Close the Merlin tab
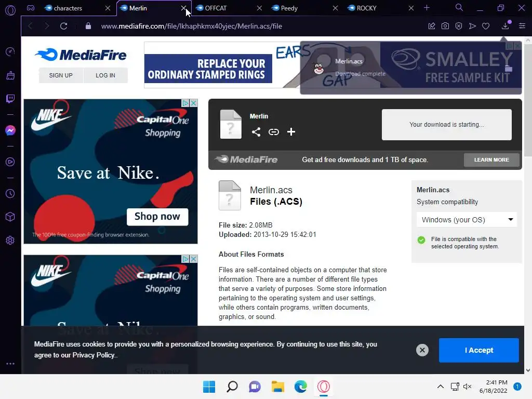Viewport: 532px width, 399px height. [183, 8]
